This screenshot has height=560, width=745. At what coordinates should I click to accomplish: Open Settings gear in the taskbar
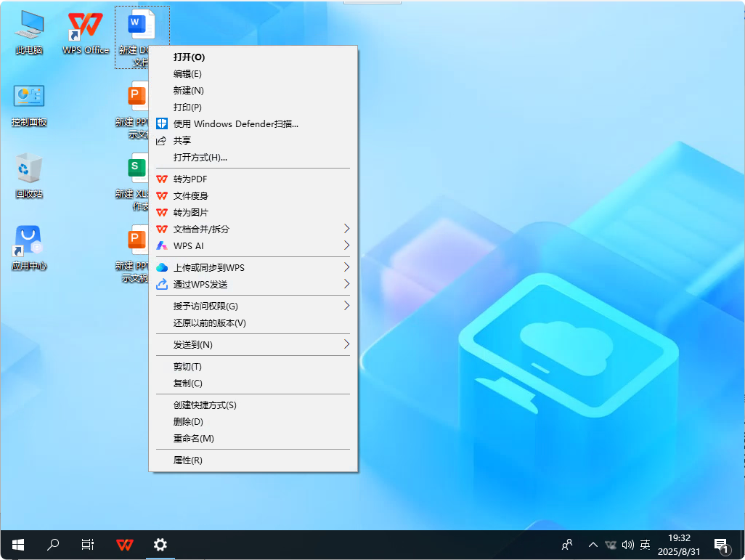tap(160, 545)
